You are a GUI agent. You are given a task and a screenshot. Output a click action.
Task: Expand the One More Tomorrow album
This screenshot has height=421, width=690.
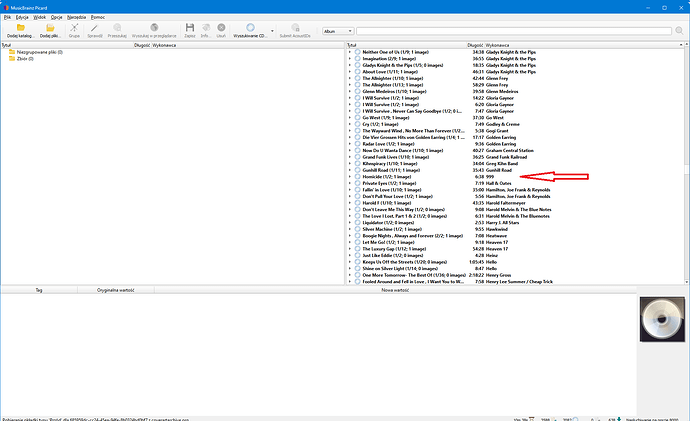[x=350, y=275]
